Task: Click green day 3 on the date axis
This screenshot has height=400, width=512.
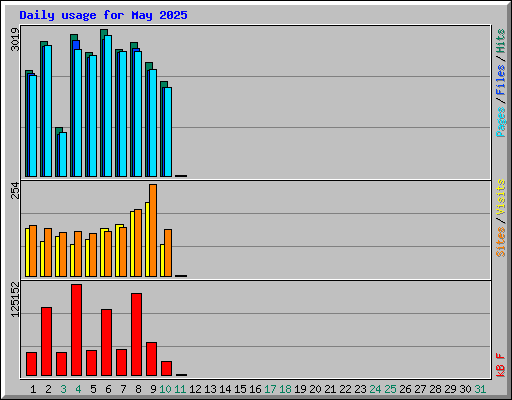Action: pos(63,389)
